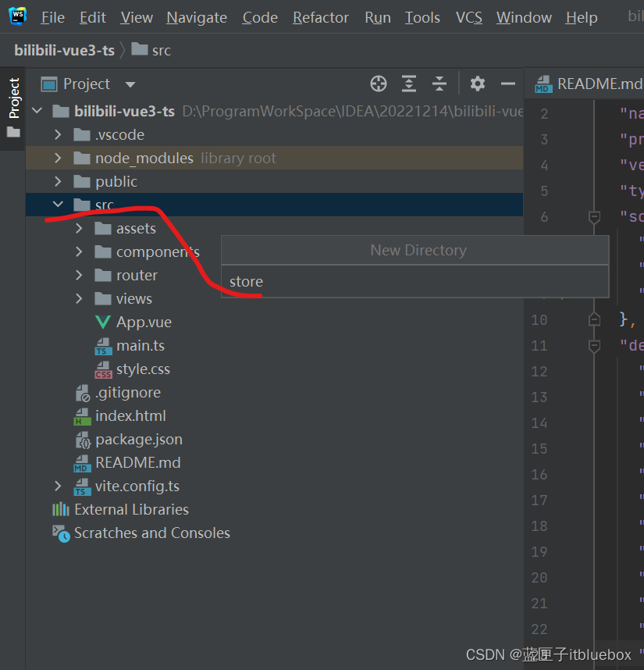Switch to the README.md editor tab
The width and height of the screenshot is (644, 670).
click(589, 84)
